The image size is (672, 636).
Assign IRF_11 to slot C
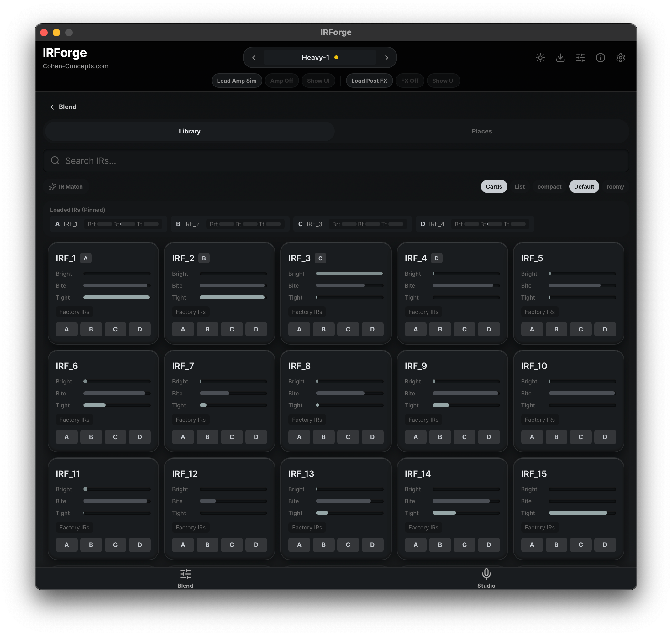[x=115, y=545]
